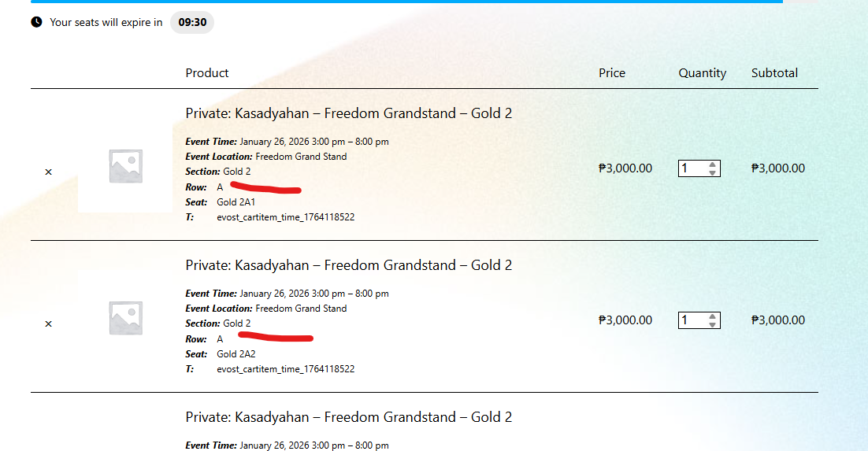The width and height of the screenshot is (868, 451).
Task: Open the bottom-most Kasadyahan product title link
Action: [x=348, y=417]
